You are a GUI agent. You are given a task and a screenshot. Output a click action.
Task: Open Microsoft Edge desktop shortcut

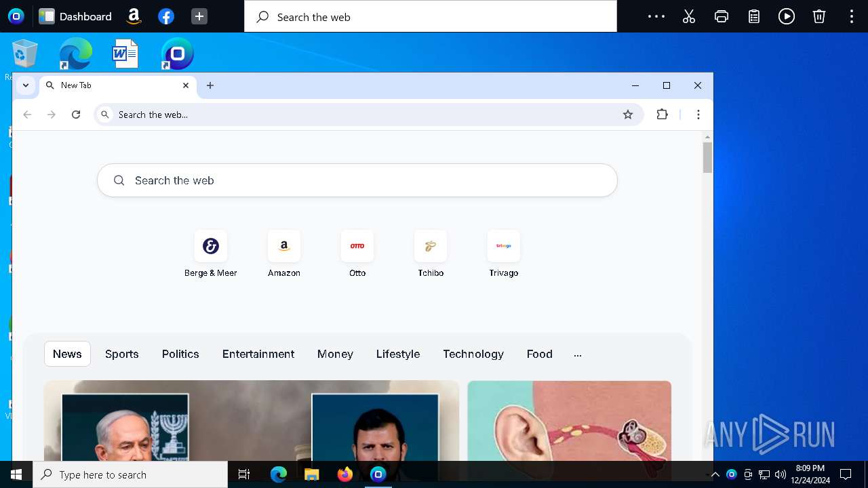click(x=75, y=54)
